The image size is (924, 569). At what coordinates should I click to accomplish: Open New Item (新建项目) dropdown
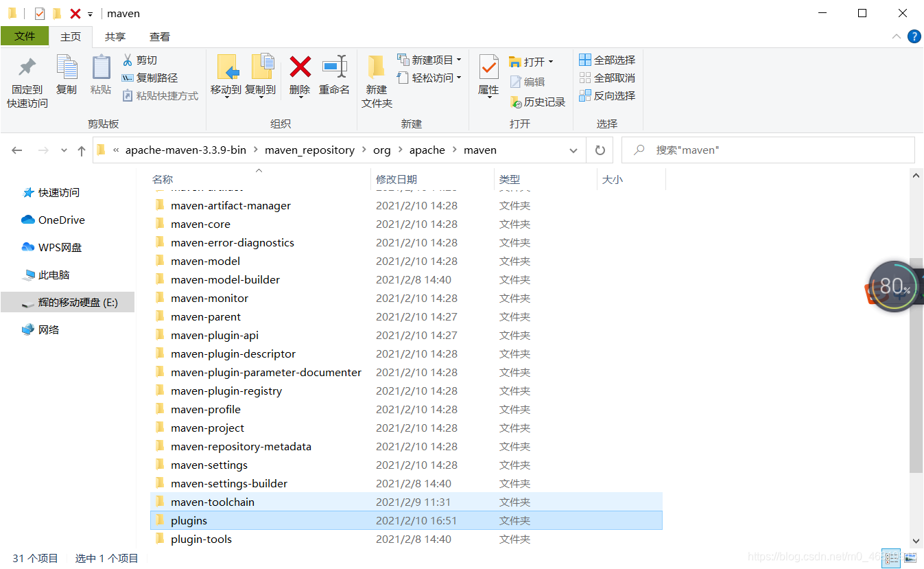click(429, 60)
